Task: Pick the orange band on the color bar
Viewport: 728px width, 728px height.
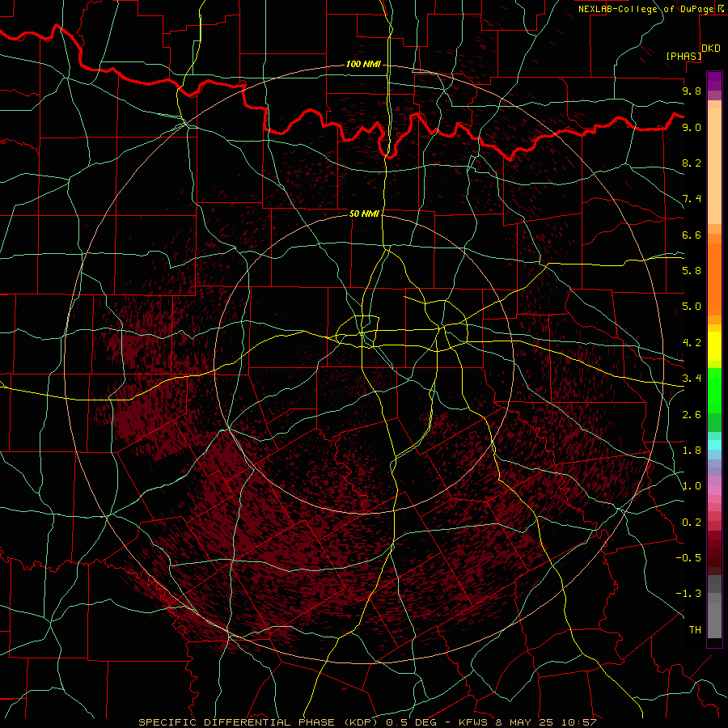Action: (714, 280)
